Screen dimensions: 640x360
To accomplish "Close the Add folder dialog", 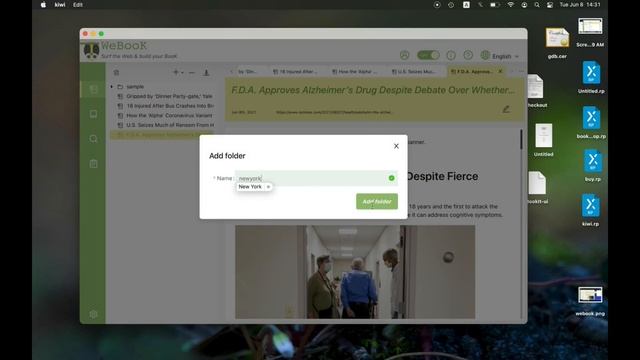I will 396,146.
